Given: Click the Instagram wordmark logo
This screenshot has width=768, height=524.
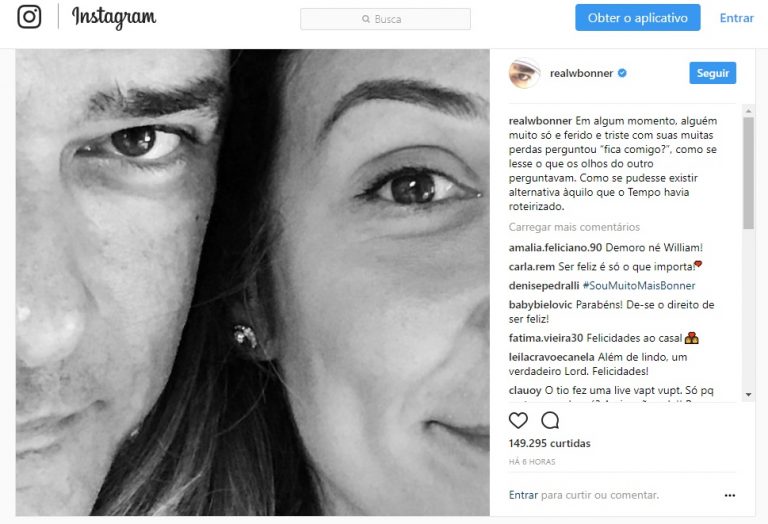Looking at the screenshot, I should (x=114, y=18).
